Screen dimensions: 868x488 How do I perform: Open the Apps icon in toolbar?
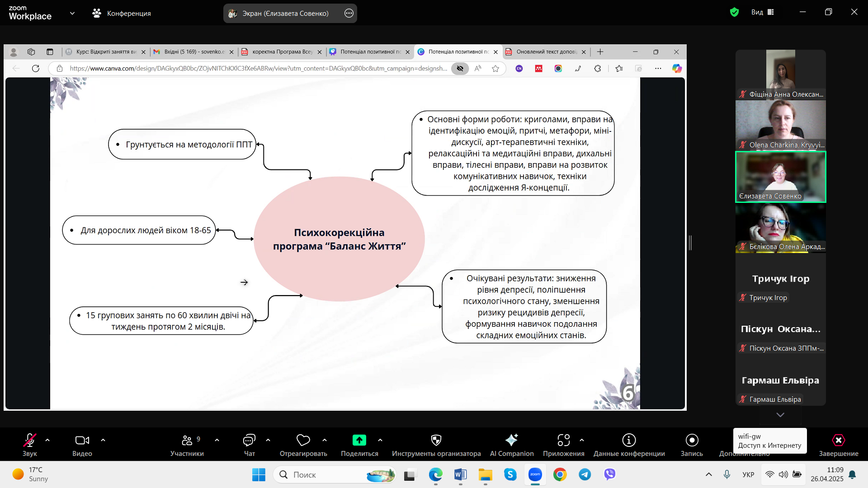[x=563, y=440]
